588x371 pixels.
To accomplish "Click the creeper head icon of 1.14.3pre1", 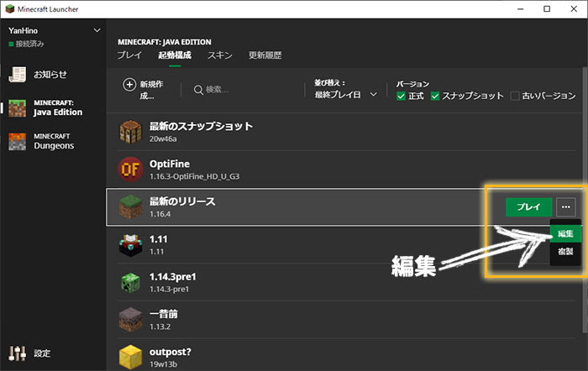I will click(130, 282).
